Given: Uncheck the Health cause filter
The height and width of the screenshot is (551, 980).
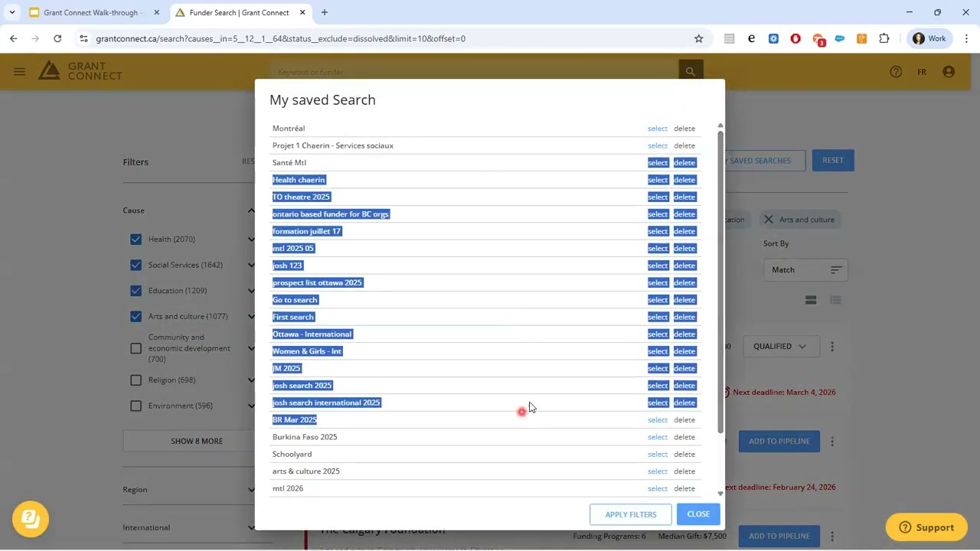Looking at the screenshot, I should click(136, 240).
